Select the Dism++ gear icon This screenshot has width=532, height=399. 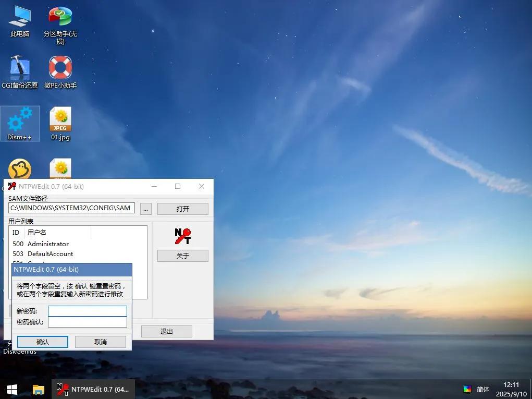point(20,120)
